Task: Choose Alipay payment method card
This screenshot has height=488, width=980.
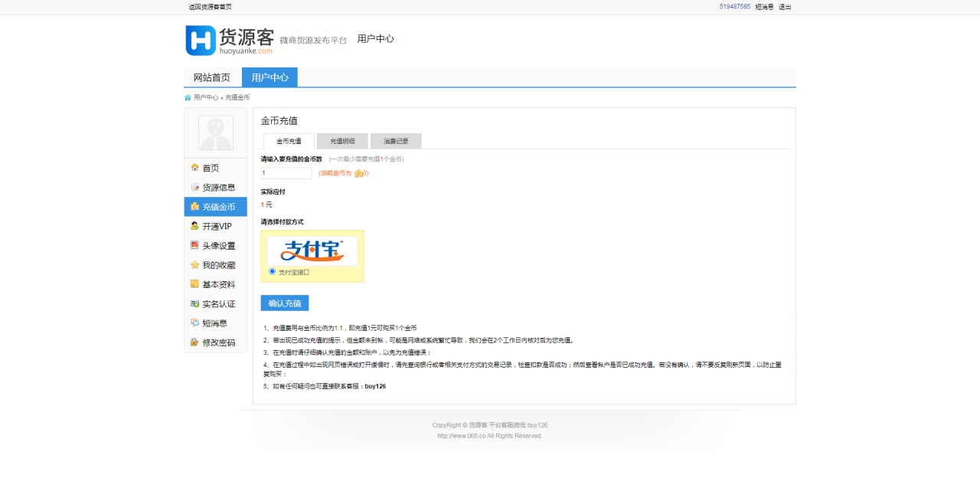Action: pos(312,251)
